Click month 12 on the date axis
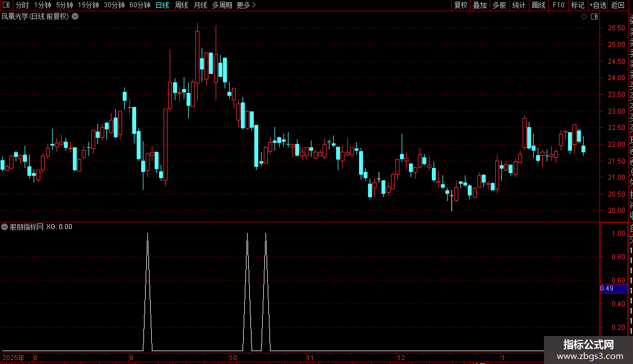Image resolution: width=633 pixels, height=364 pixels. pyautogui.click(x=401, y=357)
